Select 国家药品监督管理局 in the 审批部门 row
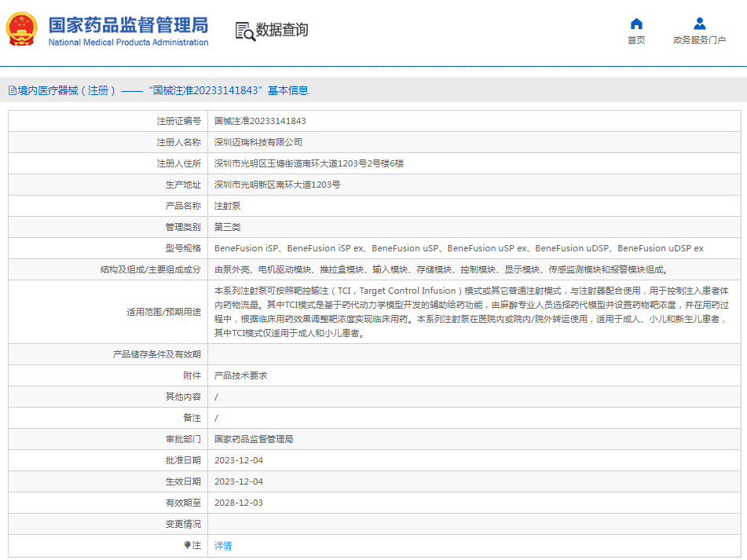 (254, 439)
